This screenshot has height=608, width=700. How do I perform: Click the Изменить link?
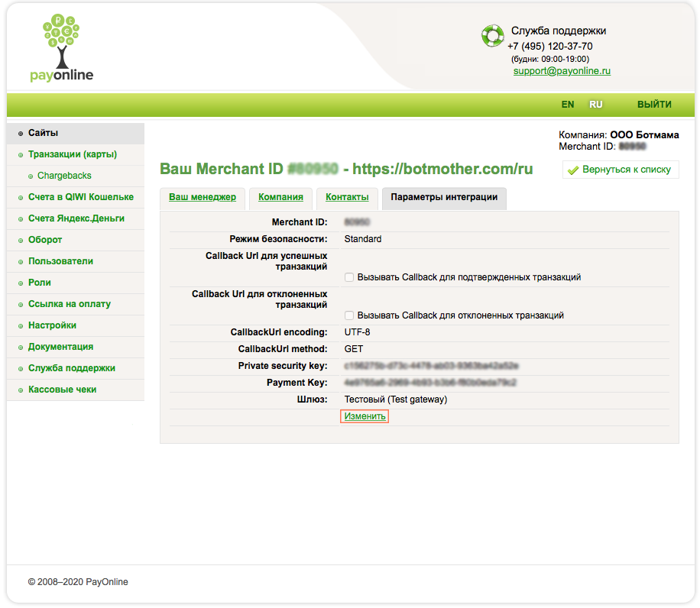point(365,416)
